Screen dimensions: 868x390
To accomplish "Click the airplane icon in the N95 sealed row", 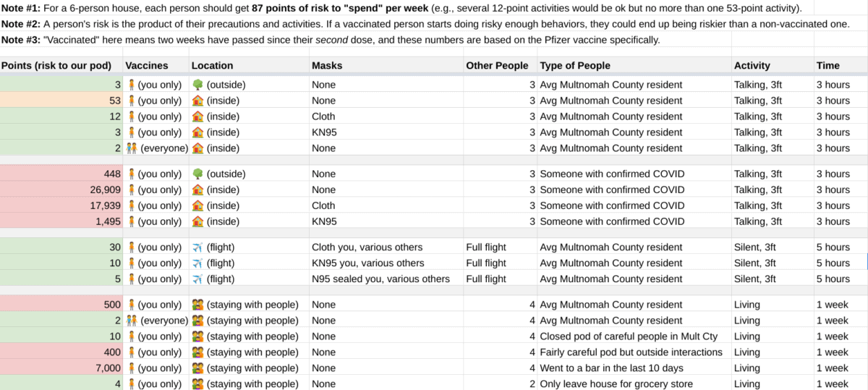I will pyautogui.click(x=197, y=279).
